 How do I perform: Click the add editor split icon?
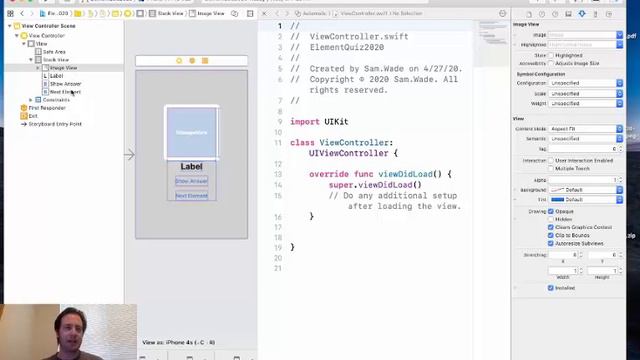tap(250, 13)
